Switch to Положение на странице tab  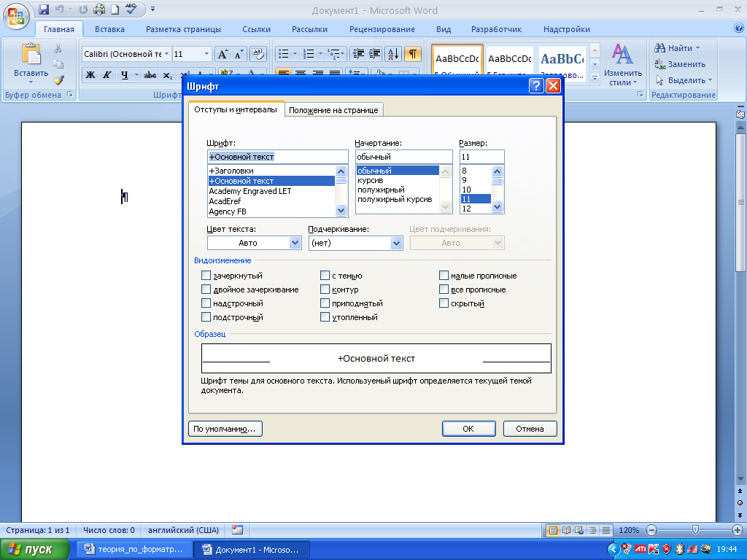tap(333, 110)
